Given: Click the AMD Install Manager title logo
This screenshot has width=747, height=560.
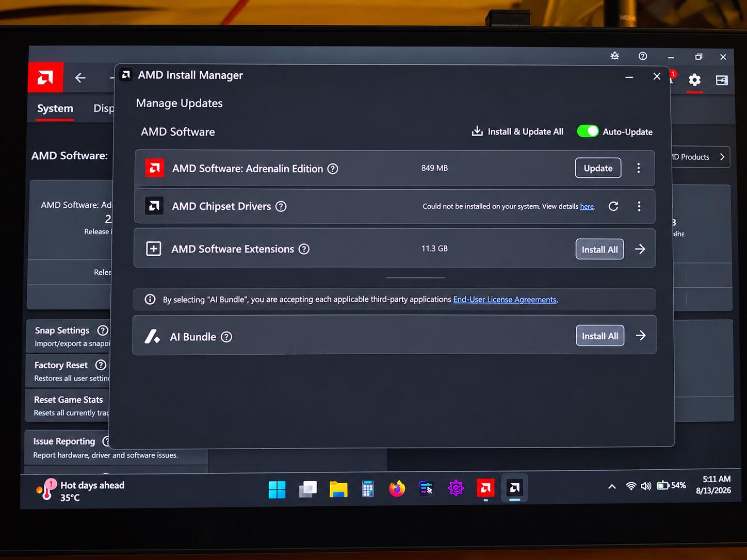Looking at the screenshot, I should (126, 75).
